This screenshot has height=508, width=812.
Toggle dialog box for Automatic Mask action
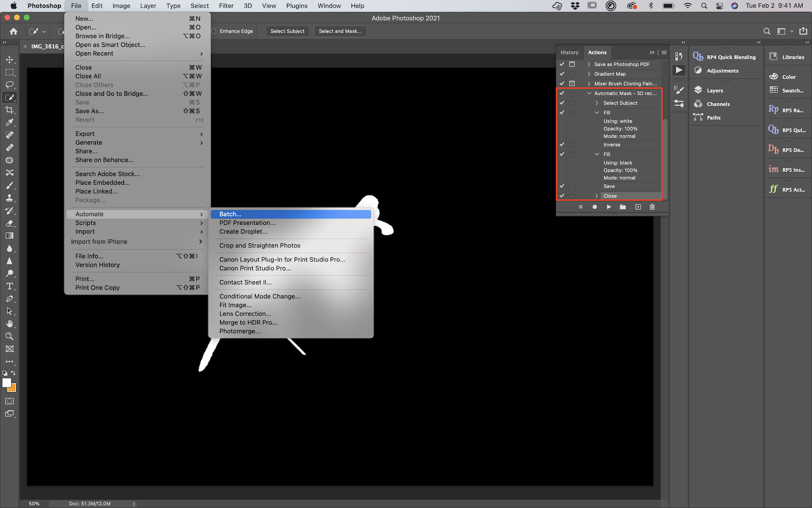572,93
